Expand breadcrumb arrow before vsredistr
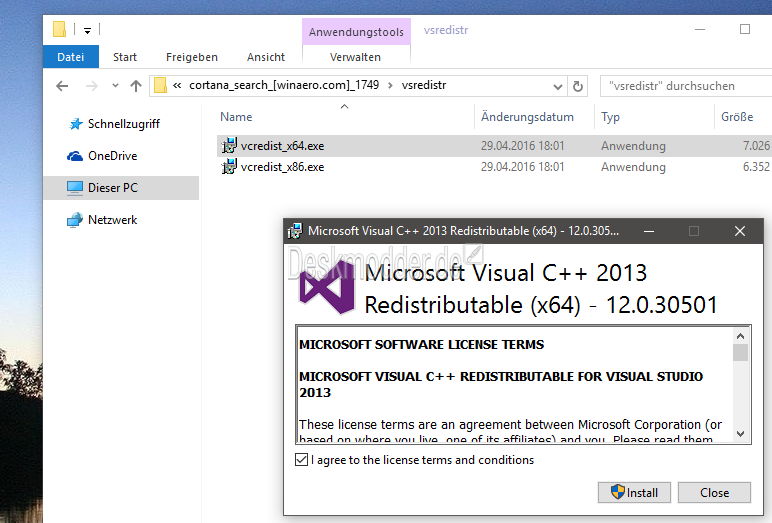 [390, 86]
